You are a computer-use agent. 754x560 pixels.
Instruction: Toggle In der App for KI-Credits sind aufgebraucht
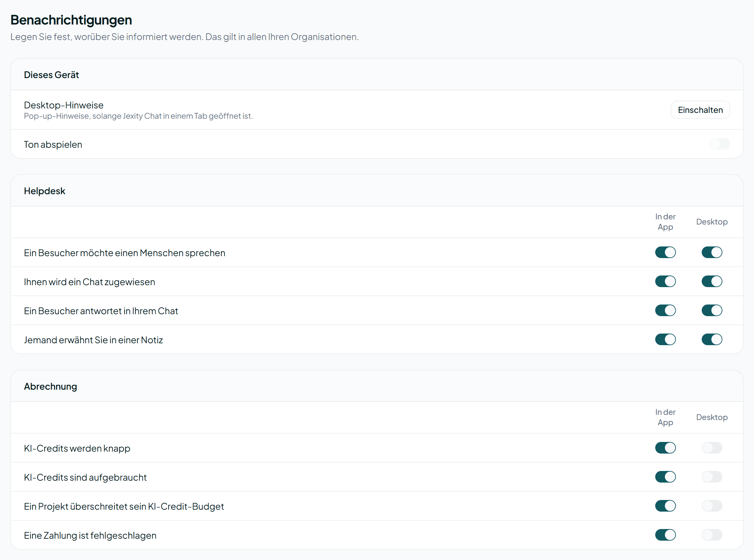click(x=665, y=477)
